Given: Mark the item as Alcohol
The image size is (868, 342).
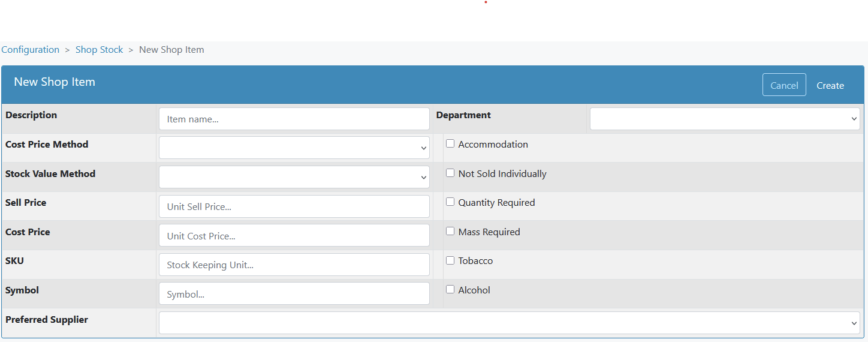Looking at the screenshot, I should pos(450,289).
